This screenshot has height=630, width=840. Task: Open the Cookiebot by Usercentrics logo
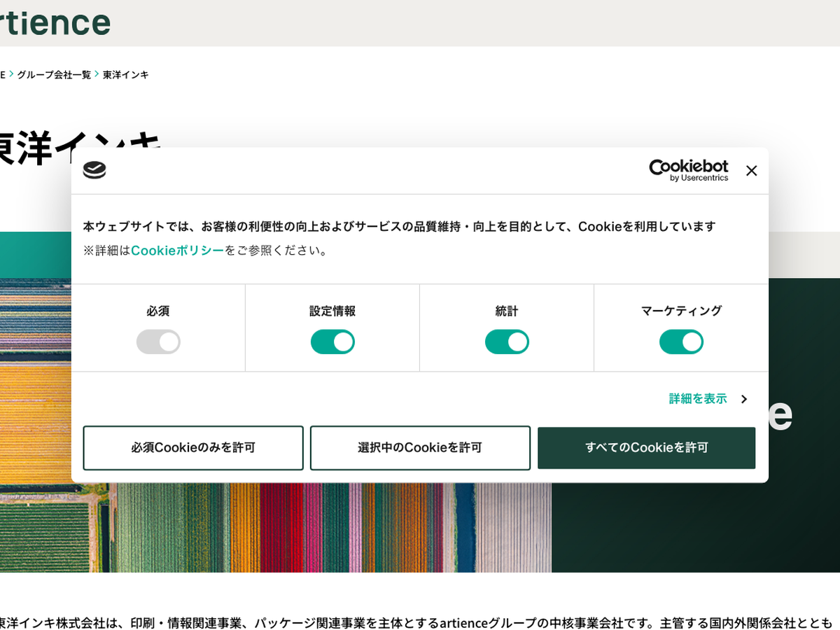tap(688, 170)
